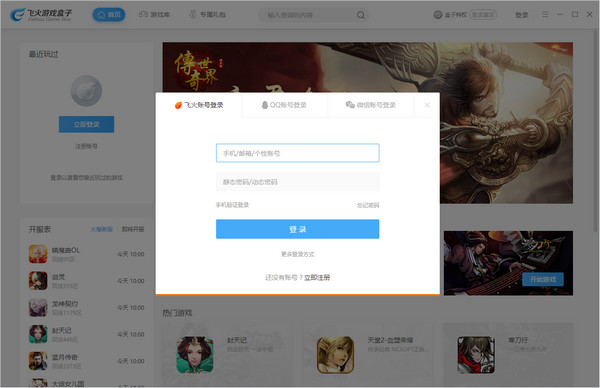
Task: Click the 镇魔曲OL row title text
Action: (x=66, y=250)
